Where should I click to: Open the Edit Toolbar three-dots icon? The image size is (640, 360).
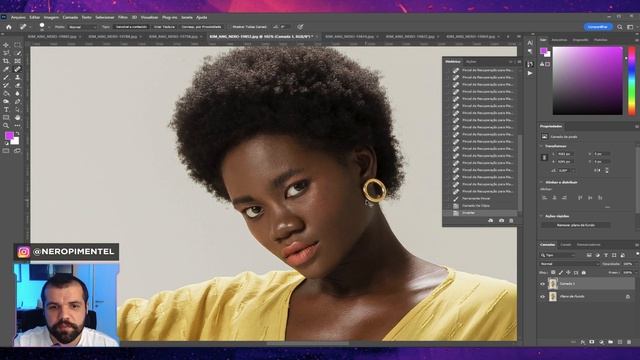18,125
